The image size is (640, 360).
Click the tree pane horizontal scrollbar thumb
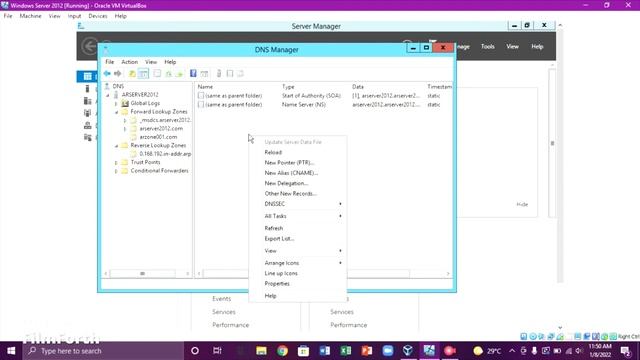(x=142, y=273)
